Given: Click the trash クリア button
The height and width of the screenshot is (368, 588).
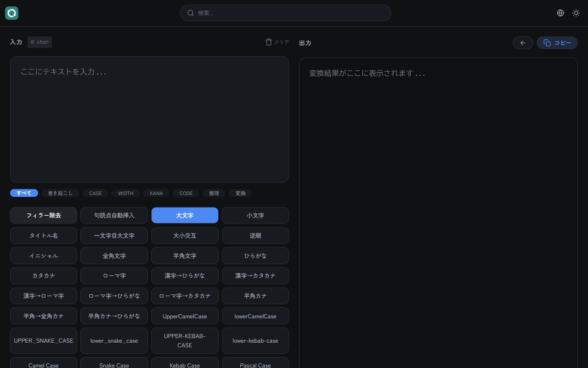Looking at the screenshot, I should point(277,42).
